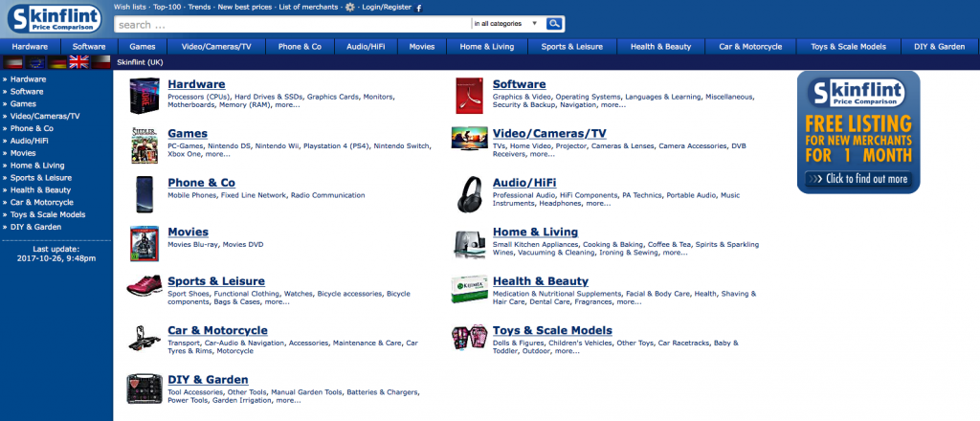This screenshot has height=421, width=980.
Task: Click the Games cover image
Action: click(145, 144)
